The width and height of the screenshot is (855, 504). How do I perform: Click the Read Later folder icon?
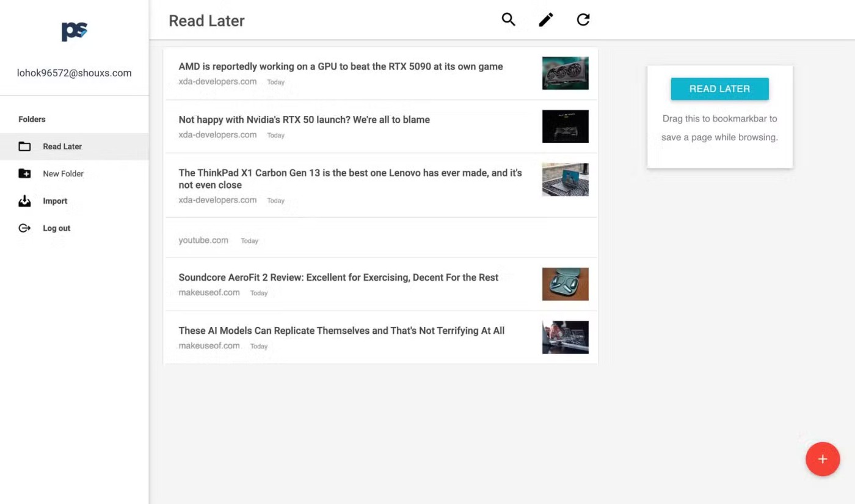24,146
